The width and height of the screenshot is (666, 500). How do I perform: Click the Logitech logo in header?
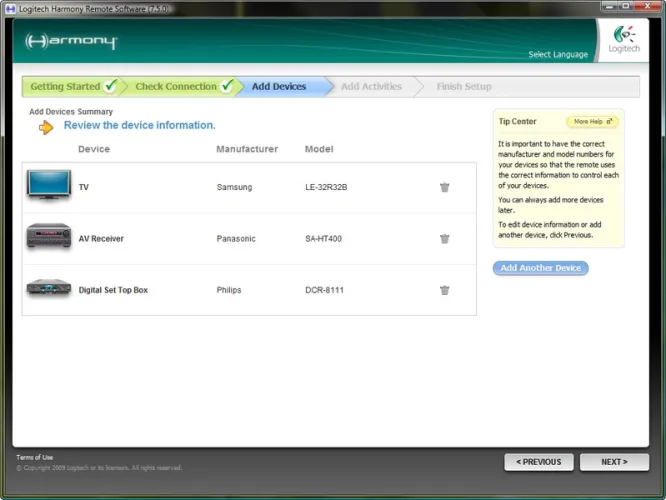point(623,41)
